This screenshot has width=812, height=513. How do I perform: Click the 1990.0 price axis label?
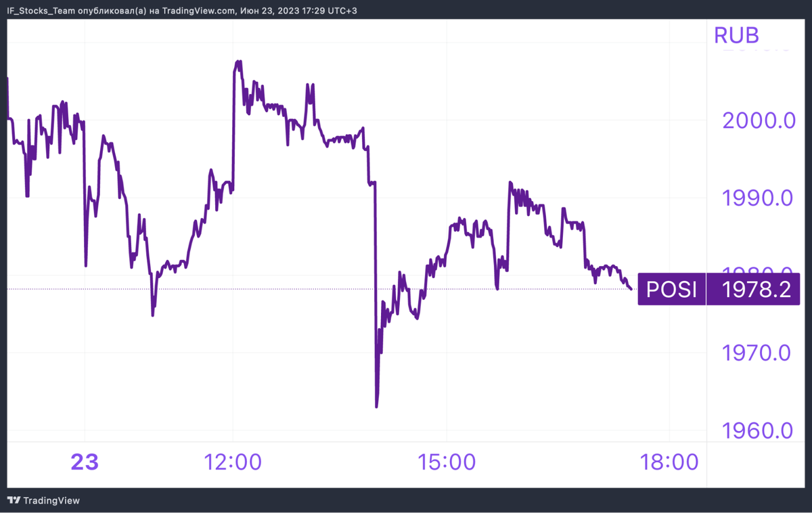[759, 198]
